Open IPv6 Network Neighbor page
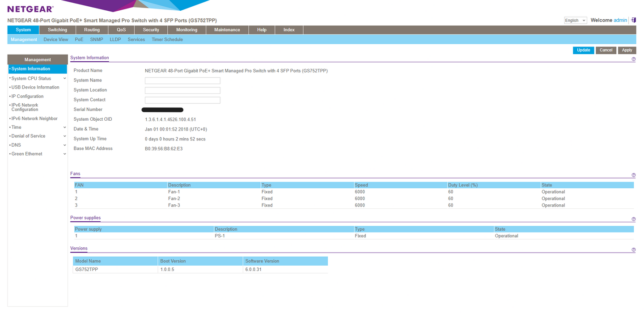This screenshot has height=313, width=644. click(34, 118)
